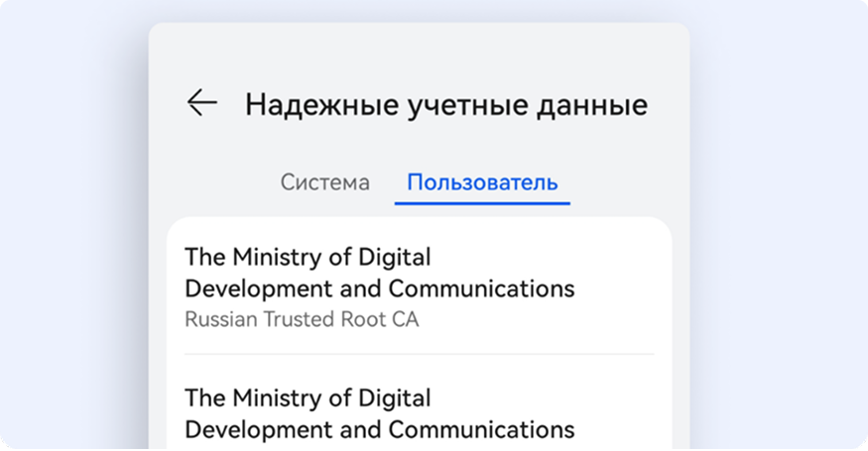Return to previous screen via back arrow
This screenshot has width=868, height=451.
pos(202,103)
